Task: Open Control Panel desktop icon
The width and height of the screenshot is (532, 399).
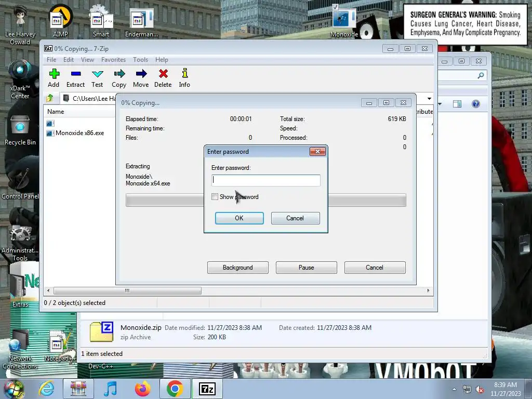Action: coord(20,183)
